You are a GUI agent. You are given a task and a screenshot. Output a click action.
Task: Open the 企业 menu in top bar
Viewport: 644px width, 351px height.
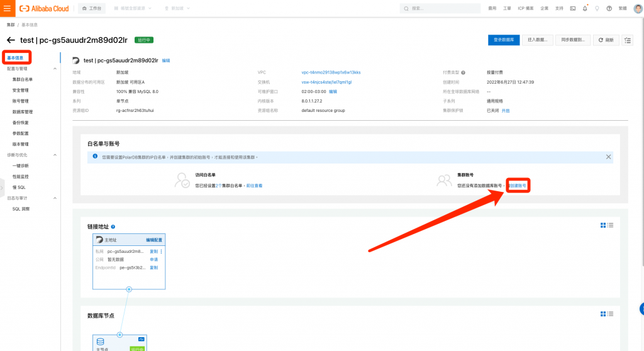pos(544,8)
